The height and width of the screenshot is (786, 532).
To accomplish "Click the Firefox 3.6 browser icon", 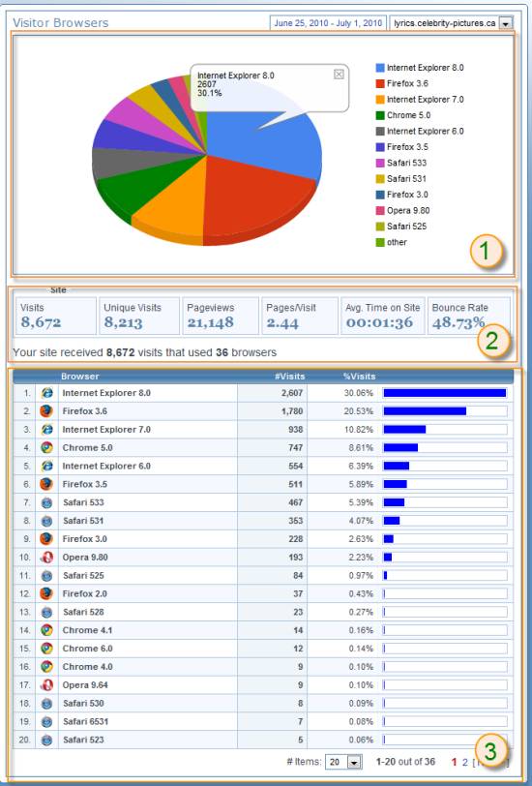I will pos(46,411).
